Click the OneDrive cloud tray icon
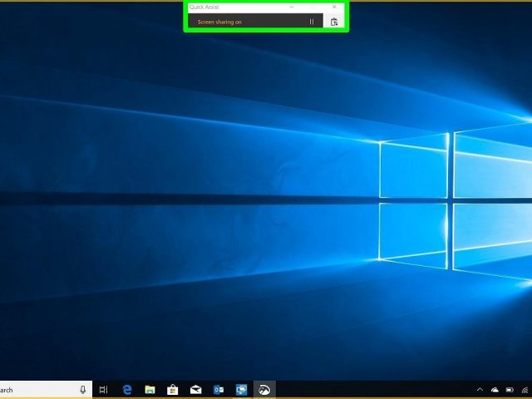Image resolution: width=532 pixels, height=399 pixels. pos(495,390)
